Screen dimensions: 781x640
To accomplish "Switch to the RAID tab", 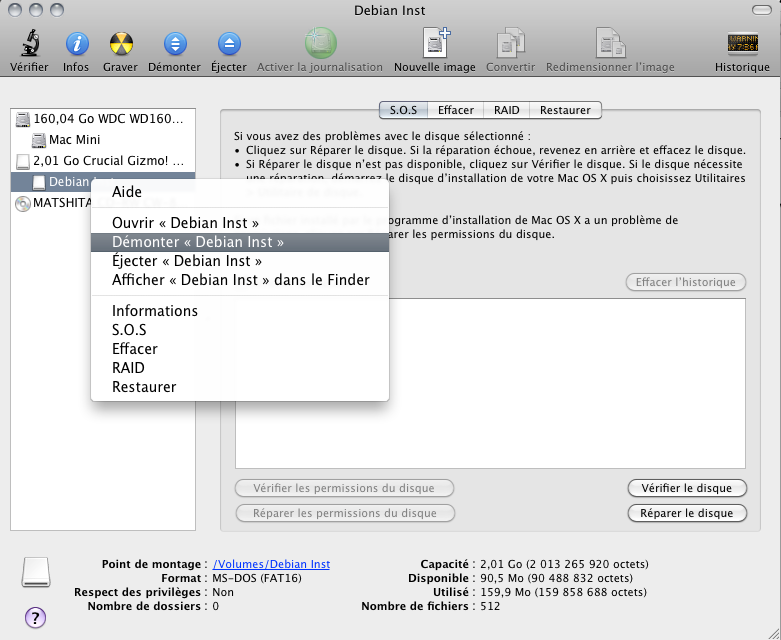I will click(x=507, y=110).
